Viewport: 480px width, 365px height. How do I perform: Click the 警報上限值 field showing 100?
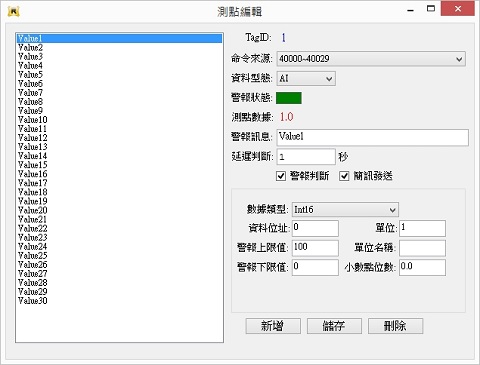coord(315,248)
